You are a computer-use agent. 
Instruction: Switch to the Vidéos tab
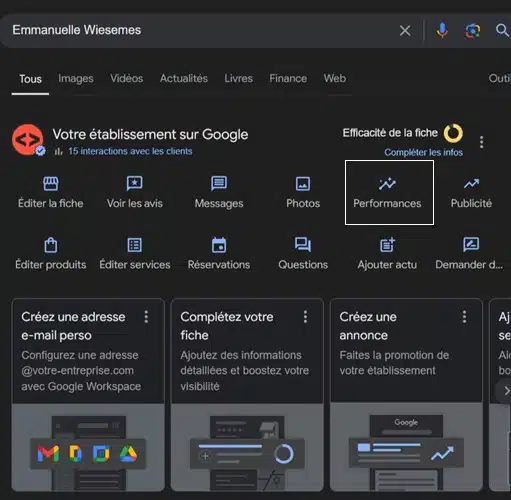point(127,78)
